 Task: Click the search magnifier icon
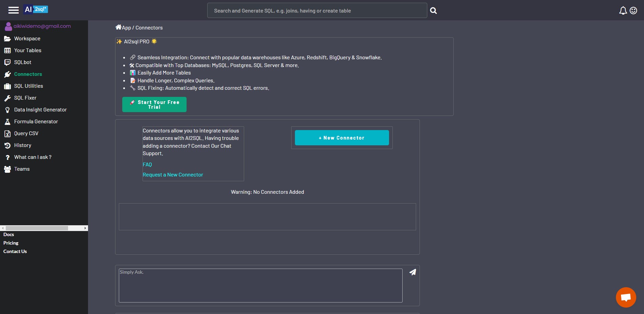pyautogui.click(x=433, y=11)
